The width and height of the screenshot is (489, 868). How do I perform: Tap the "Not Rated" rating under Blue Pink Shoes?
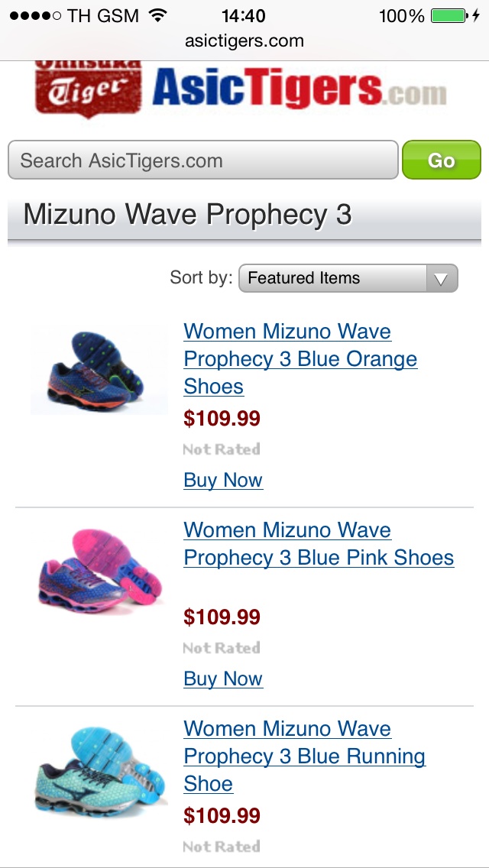coord(222,648)
